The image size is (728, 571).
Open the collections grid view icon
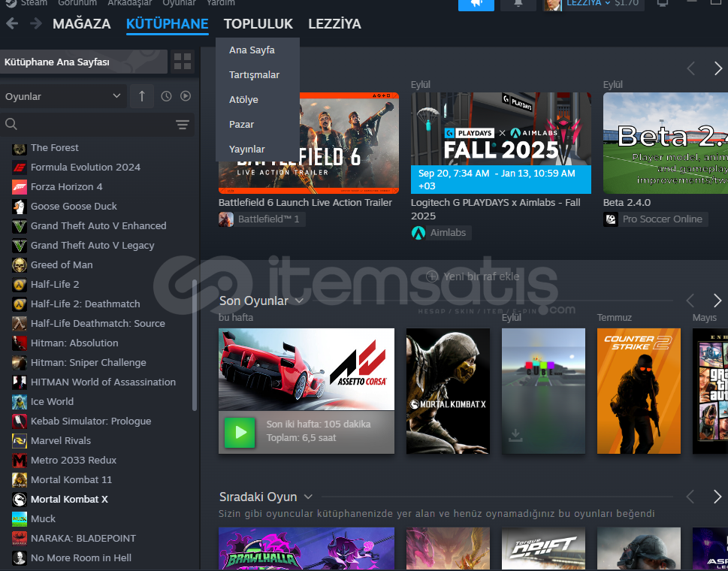(x=182, y=62)
